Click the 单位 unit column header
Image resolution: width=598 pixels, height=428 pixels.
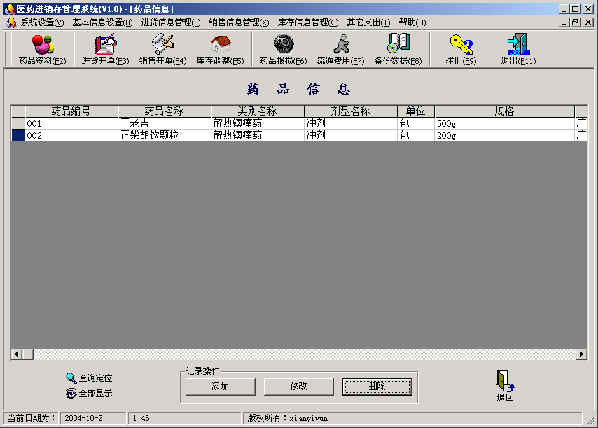click(x=416, y=111)
